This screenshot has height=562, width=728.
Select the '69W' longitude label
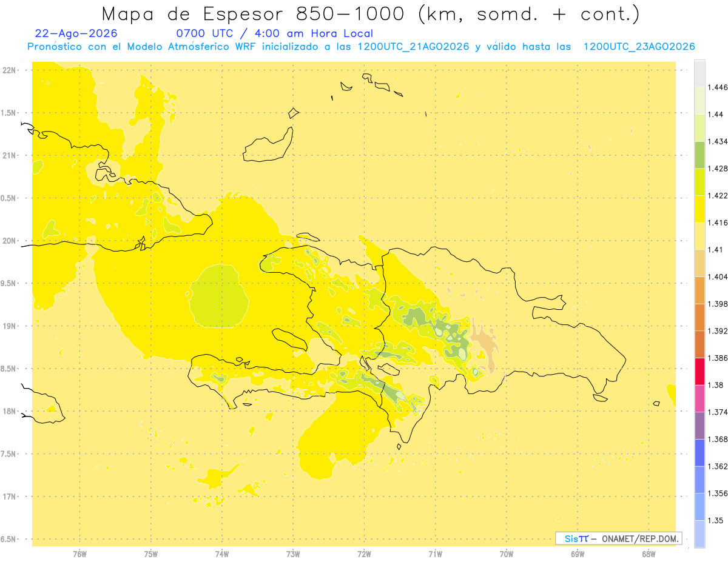coord(578,554)
